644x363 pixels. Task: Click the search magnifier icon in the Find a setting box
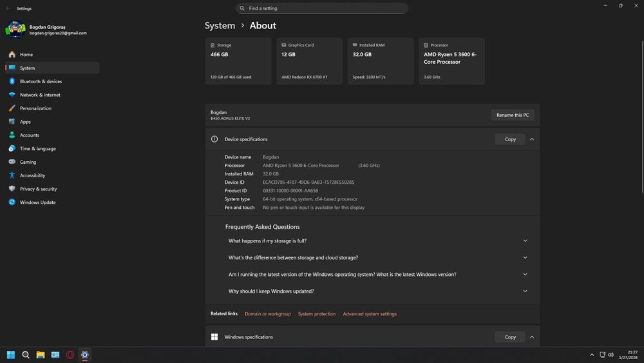click(x=242, y=8)
